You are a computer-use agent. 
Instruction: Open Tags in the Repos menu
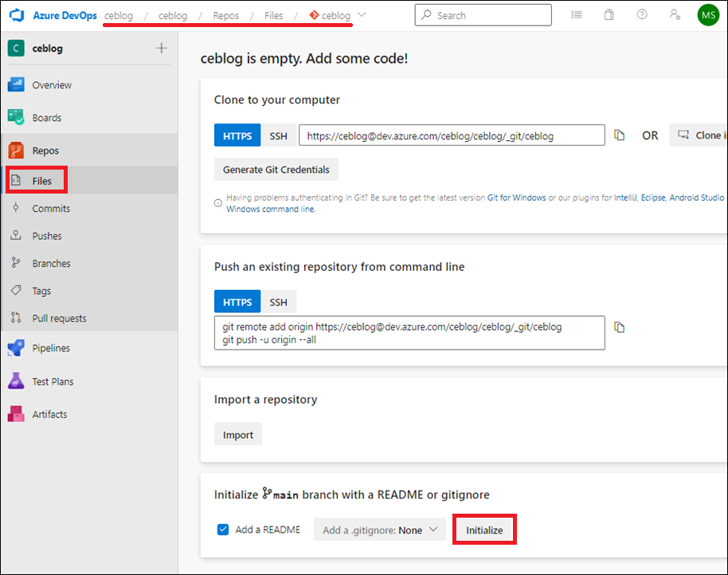pyautogui.click(x=41, y=291)
